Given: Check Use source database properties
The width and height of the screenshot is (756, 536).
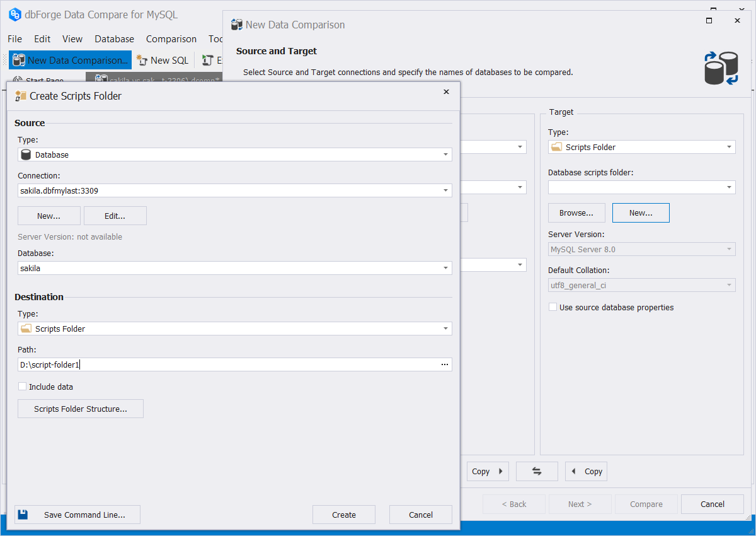Looking at the screenshot, I should click(x=553, y=307).
